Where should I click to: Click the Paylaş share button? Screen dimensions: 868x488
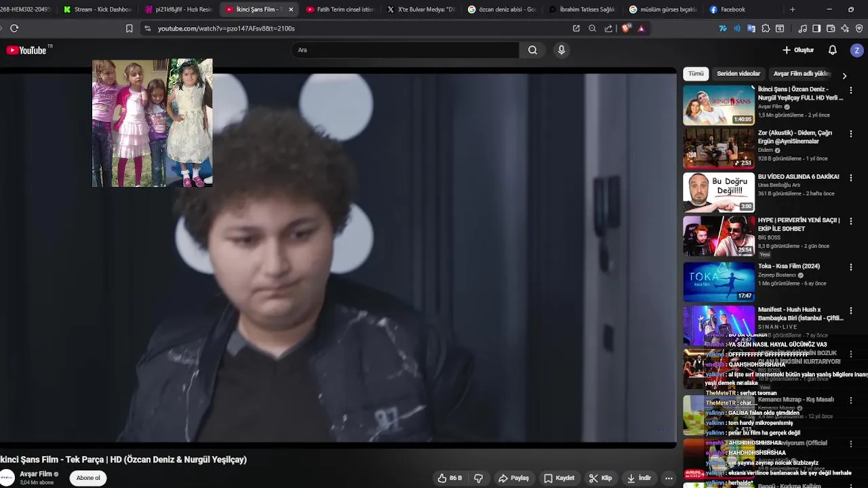click(513, 478)
